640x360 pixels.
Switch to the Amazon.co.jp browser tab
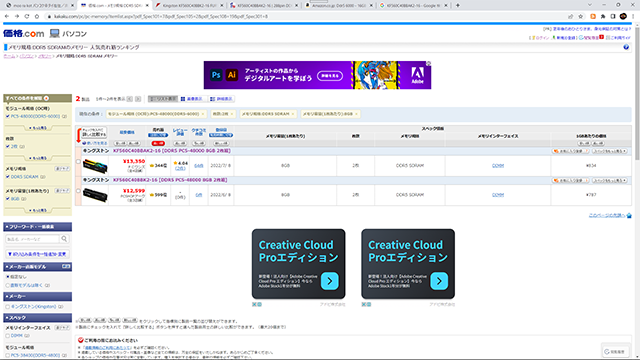click(339, 5)
